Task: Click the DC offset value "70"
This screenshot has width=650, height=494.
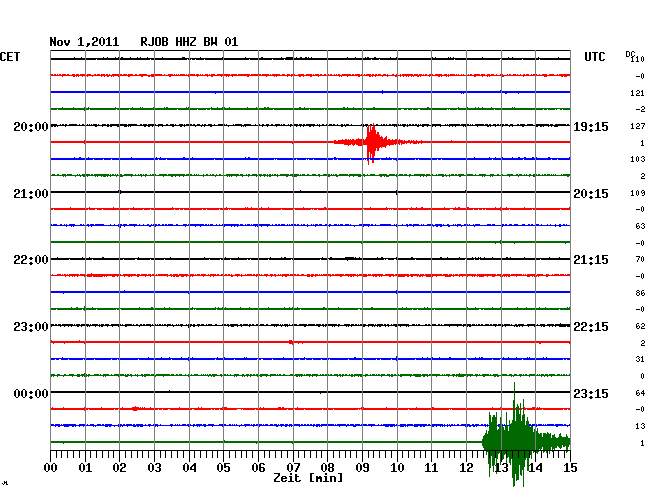Action: (640, 259)
